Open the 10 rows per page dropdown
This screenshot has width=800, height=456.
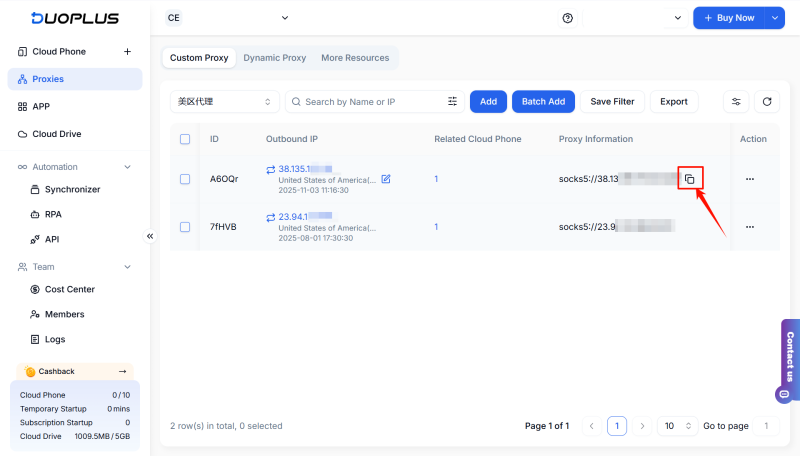click(x=677, y=426)
